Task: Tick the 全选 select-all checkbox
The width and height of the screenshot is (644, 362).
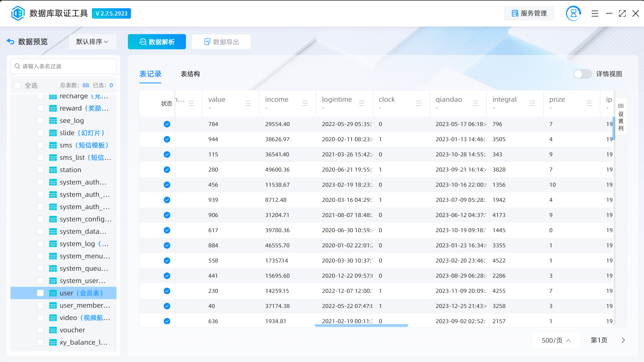Action: (x=18, y=85)
